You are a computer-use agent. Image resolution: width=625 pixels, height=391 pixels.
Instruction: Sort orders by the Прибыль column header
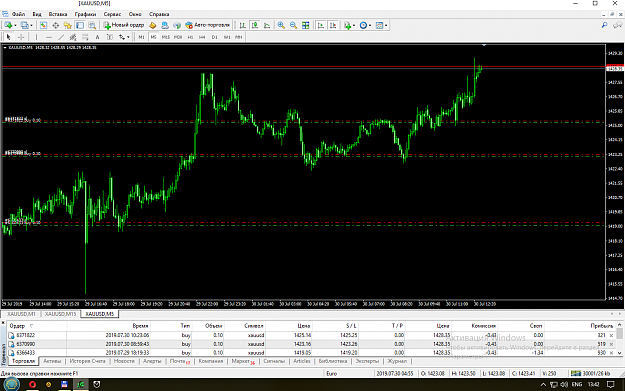click(601, 326)
